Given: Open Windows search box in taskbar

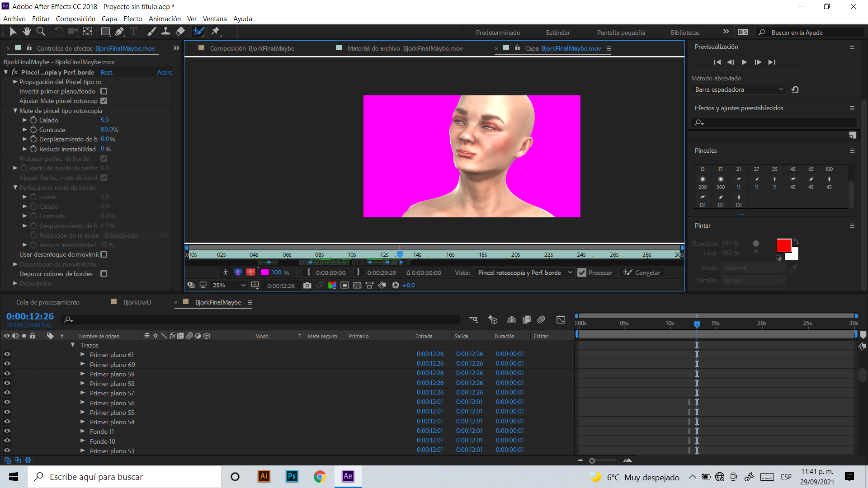Looking at the screenshot, I should [124, 477].
